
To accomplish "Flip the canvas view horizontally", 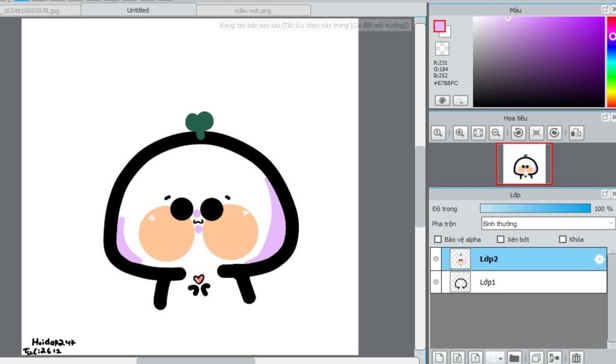I will [576, 133].
